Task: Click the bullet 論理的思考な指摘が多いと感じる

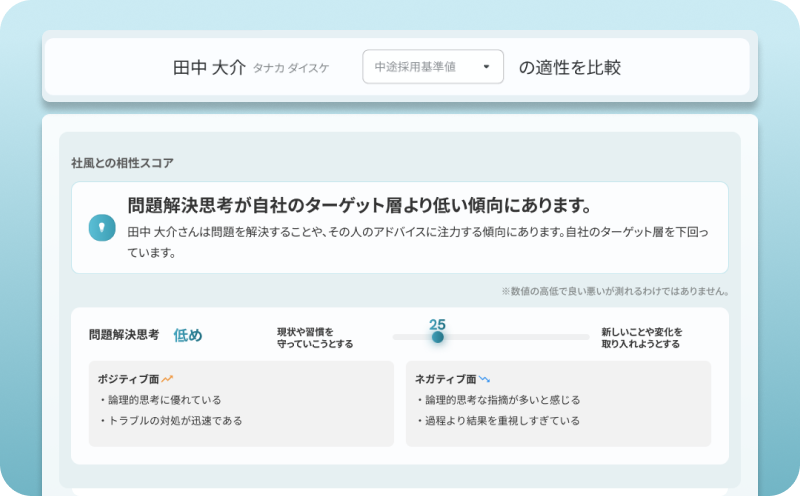Action: point(498,400)
